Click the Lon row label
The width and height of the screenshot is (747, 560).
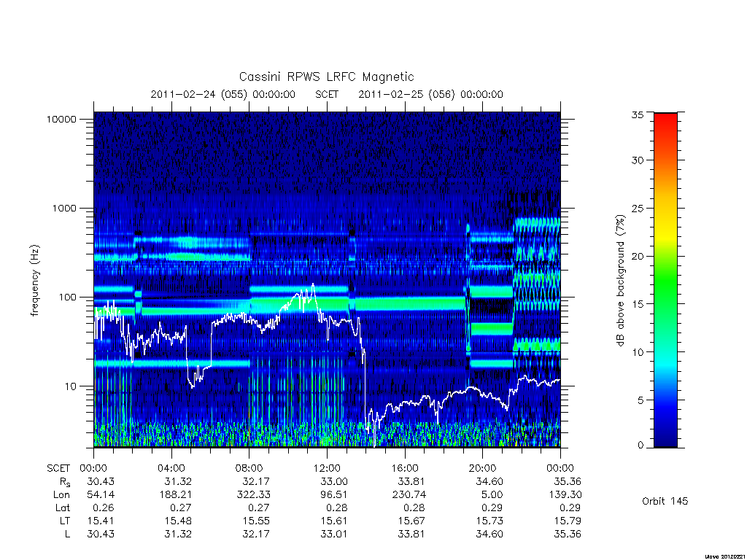click(61, 495)
